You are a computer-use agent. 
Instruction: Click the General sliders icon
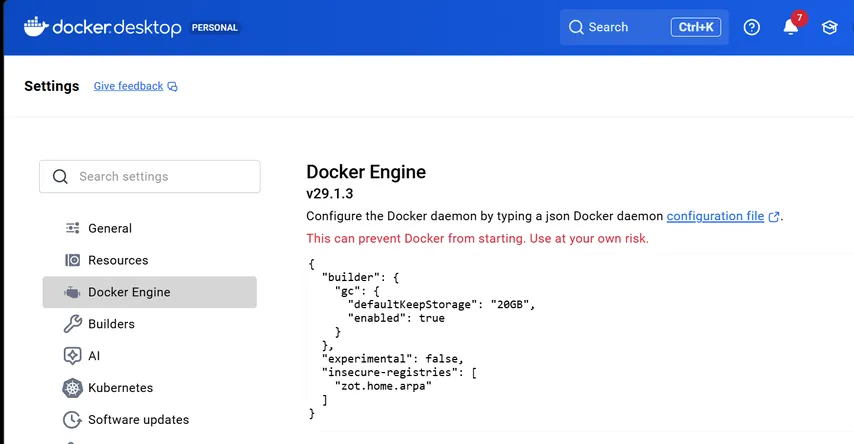(72, 228)
